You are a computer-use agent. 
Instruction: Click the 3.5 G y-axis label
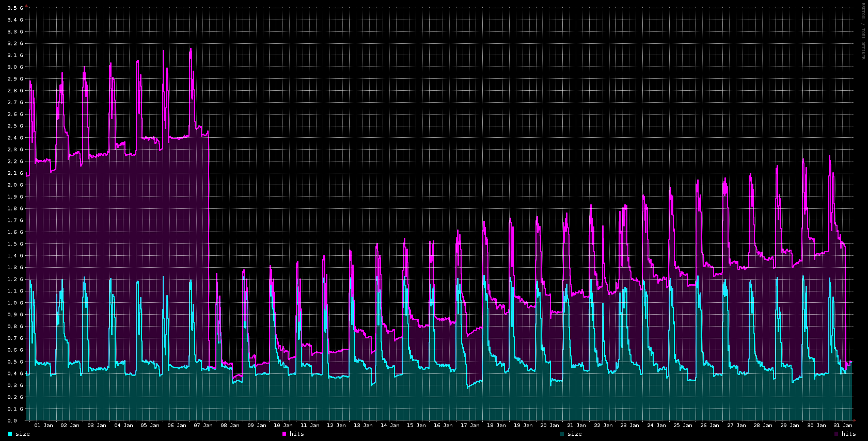pos(14,8)
